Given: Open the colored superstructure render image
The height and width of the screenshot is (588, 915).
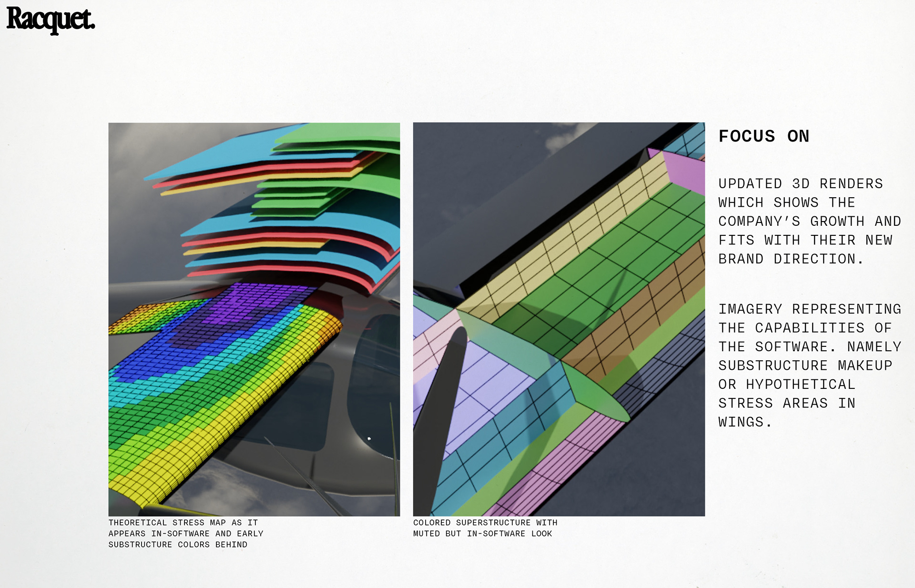Looking at the screenshot, I should tap(559, 319).
